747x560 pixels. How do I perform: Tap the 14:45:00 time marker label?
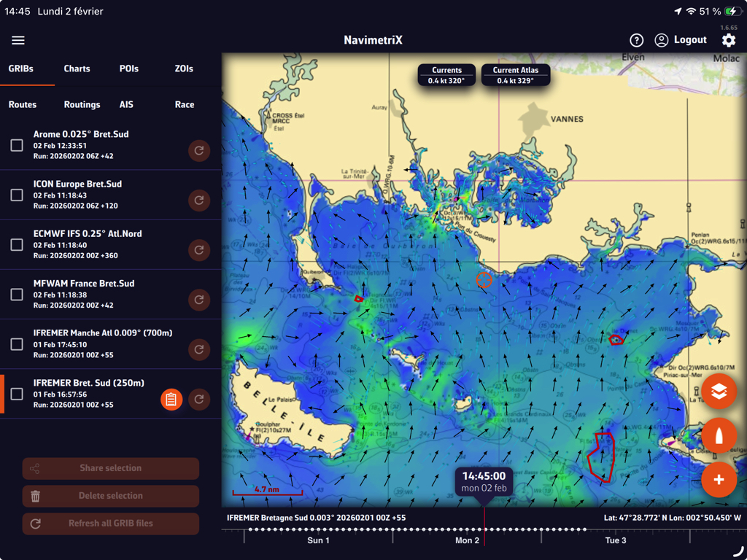[x=484, y=481]
